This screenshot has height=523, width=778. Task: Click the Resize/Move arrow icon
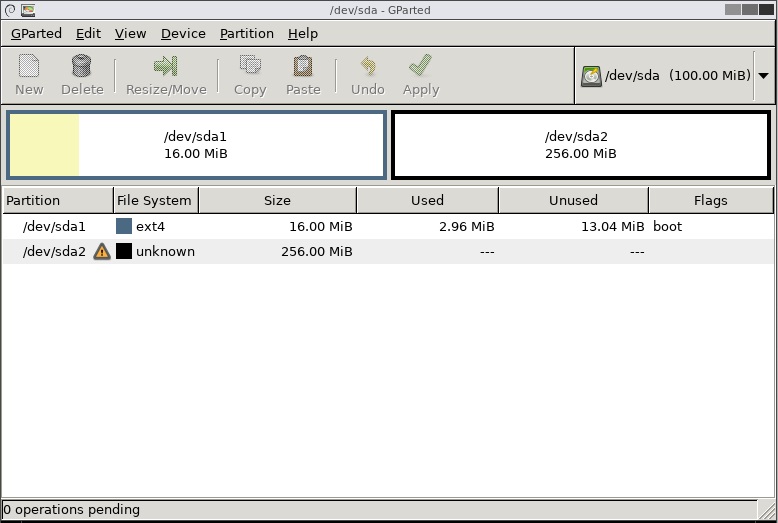coord(166,65)
